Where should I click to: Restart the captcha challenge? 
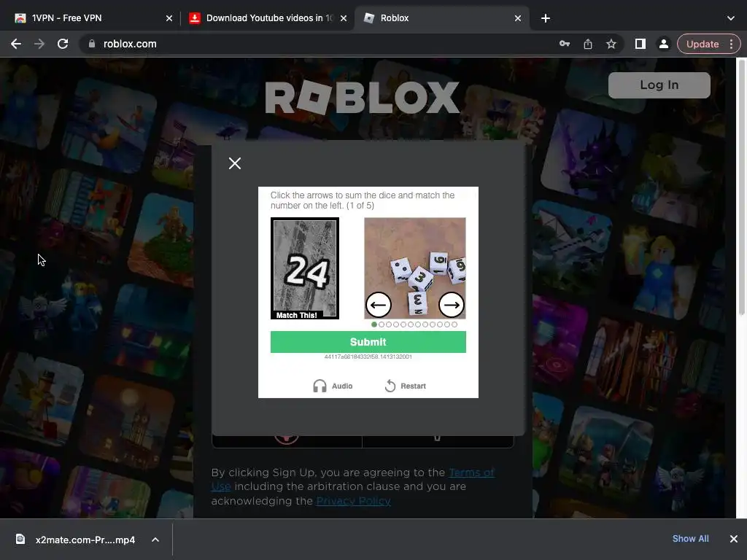pos(405,386)
